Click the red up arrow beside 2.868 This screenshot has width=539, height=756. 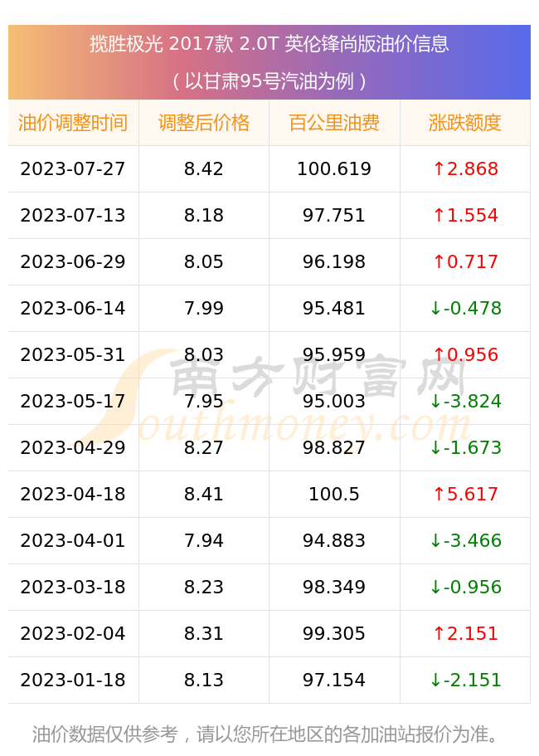pos(439,168)
